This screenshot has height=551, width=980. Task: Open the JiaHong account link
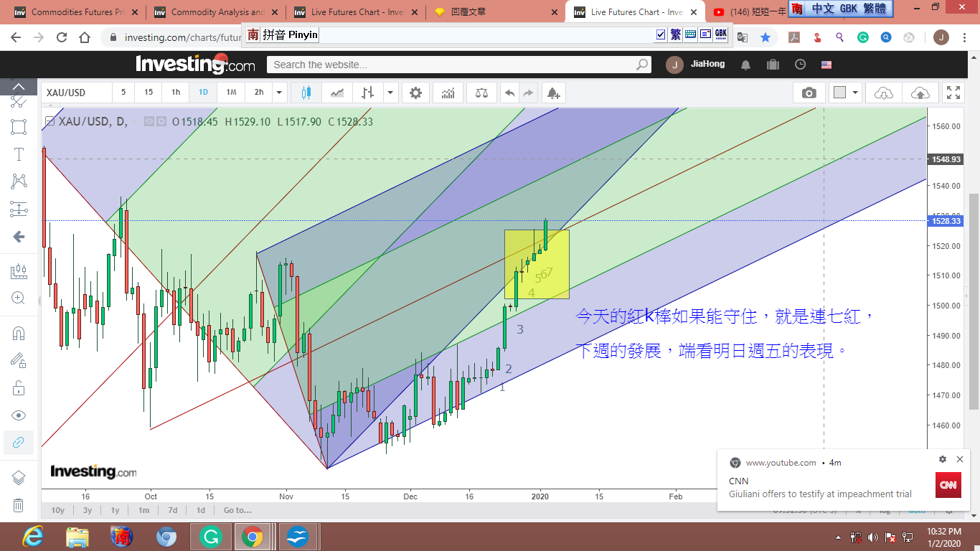(x=707, y=65)
